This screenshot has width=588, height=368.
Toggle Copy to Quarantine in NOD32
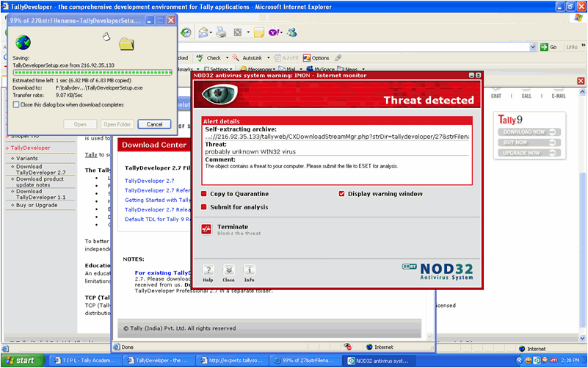(x=203, y=194)
